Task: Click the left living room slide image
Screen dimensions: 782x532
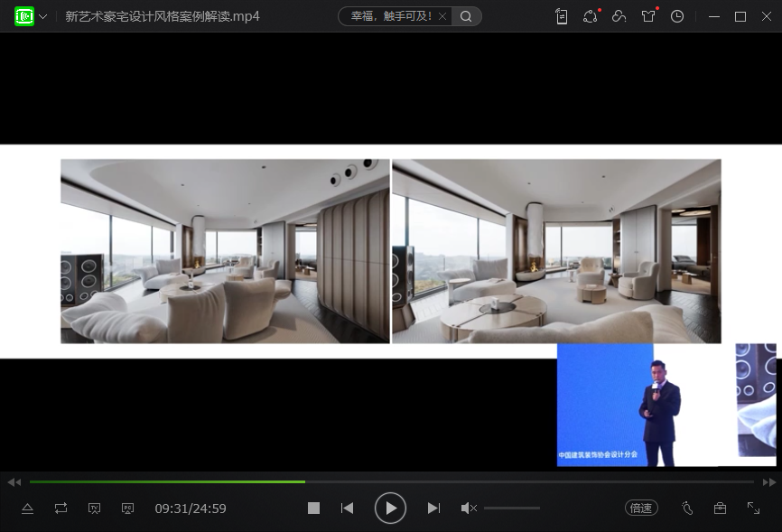Action: point(225,251)
